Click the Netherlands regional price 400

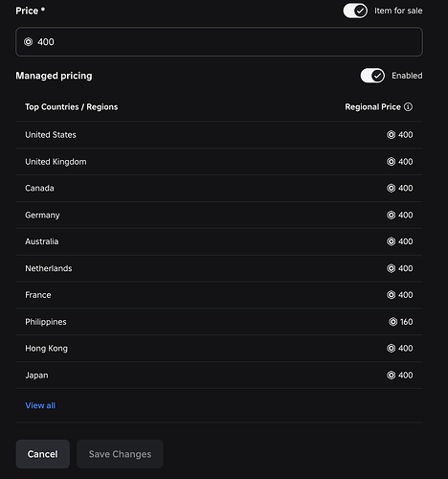click(x=405, y=268)
